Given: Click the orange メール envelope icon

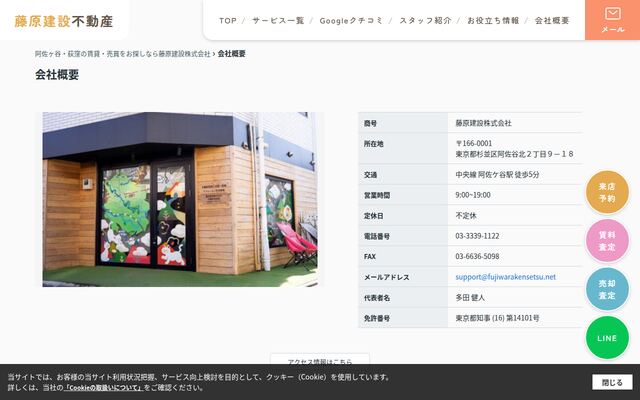Looking at the screenshot, I should coord(613,20).
